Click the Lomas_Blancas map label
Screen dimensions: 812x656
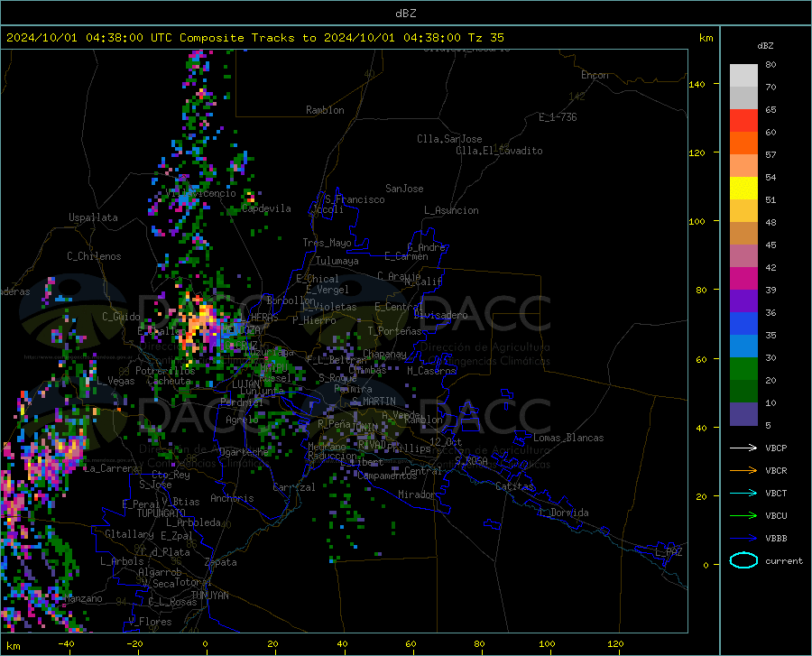568,438
